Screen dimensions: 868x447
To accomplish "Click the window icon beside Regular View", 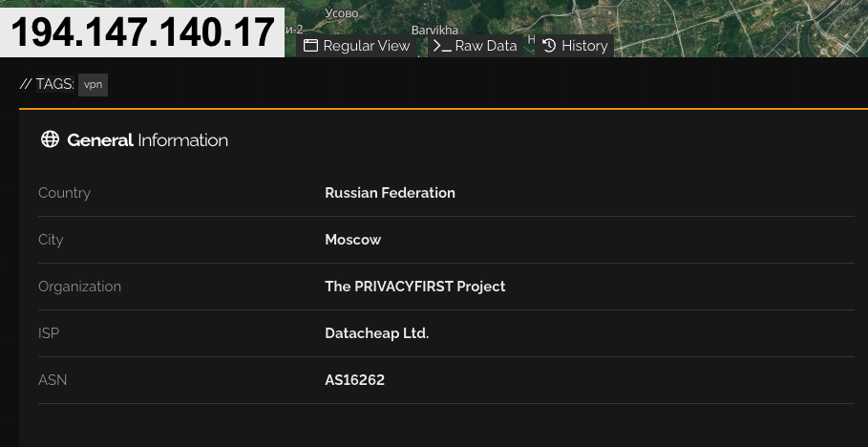I will click(311, 46).
